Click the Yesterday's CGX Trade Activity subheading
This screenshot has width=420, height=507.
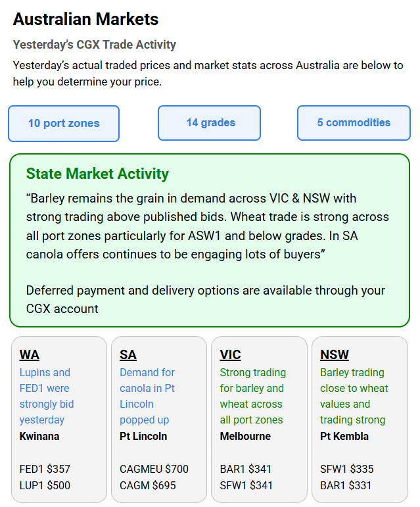[95, 45]
